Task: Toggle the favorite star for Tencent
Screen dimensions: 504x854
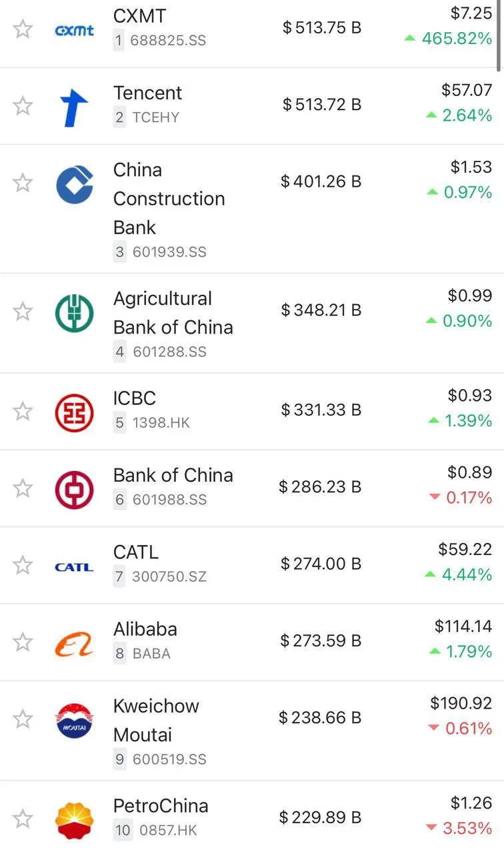Action: coord(23,105)
